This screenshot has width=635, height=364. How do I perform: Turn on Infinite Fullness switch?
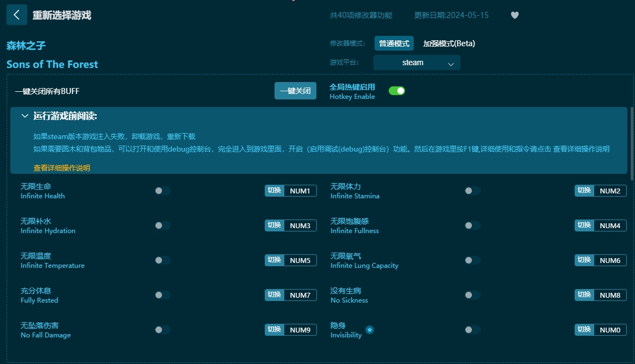click(472, 225)
